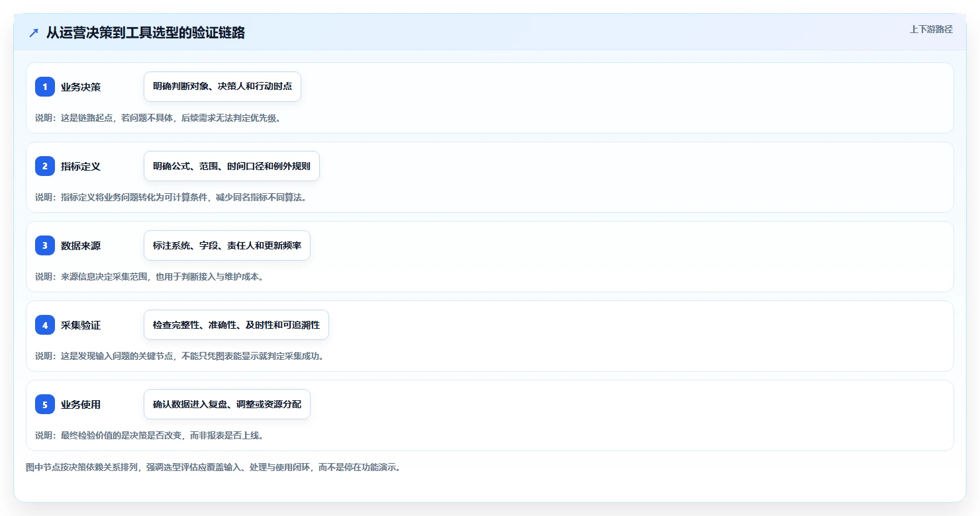Click the 数据来源 step label

(81, 245)
